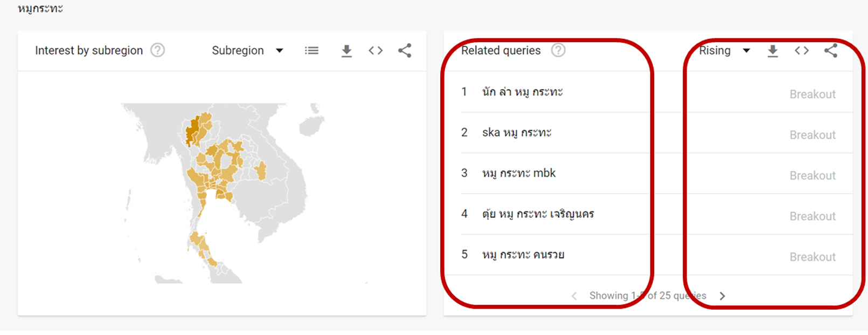Download the subregion interest data
The height and width of the screenshot is (335, 868).
click(346, 51)
